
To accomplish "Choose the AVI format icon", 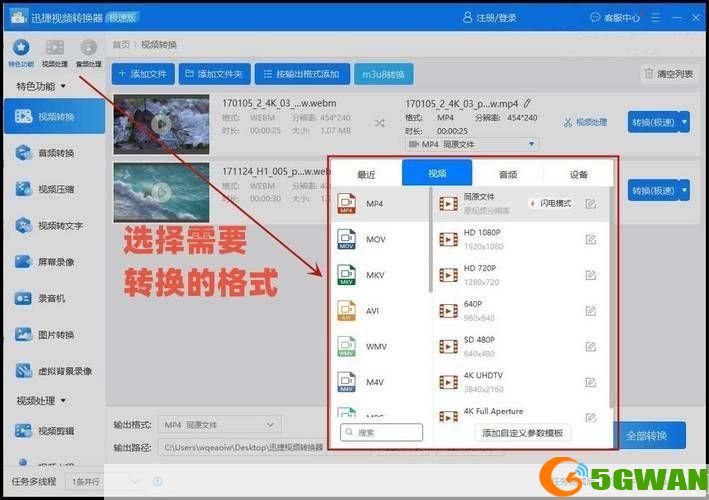I will pyautogui.click(x=347, y=311).
